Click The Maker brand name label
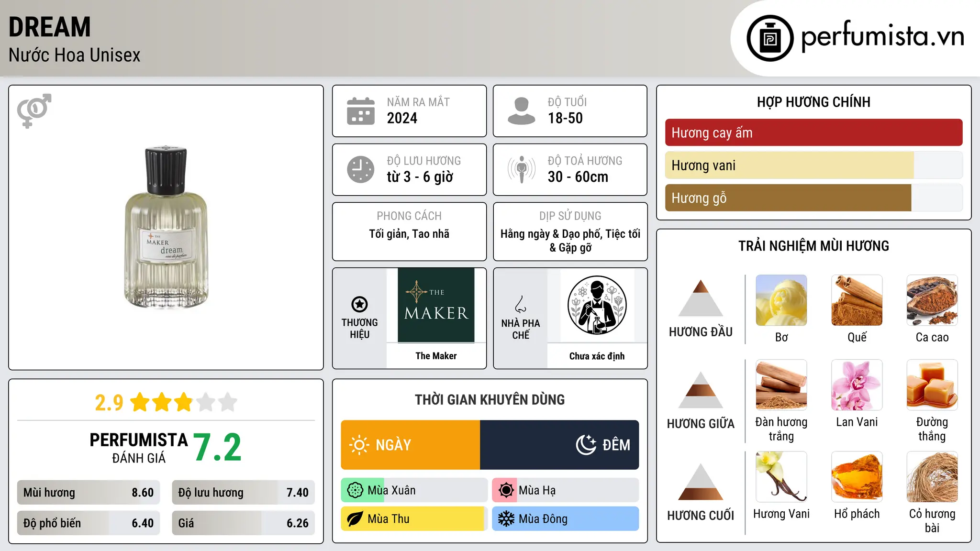980x551 pixels. point(436,356)
